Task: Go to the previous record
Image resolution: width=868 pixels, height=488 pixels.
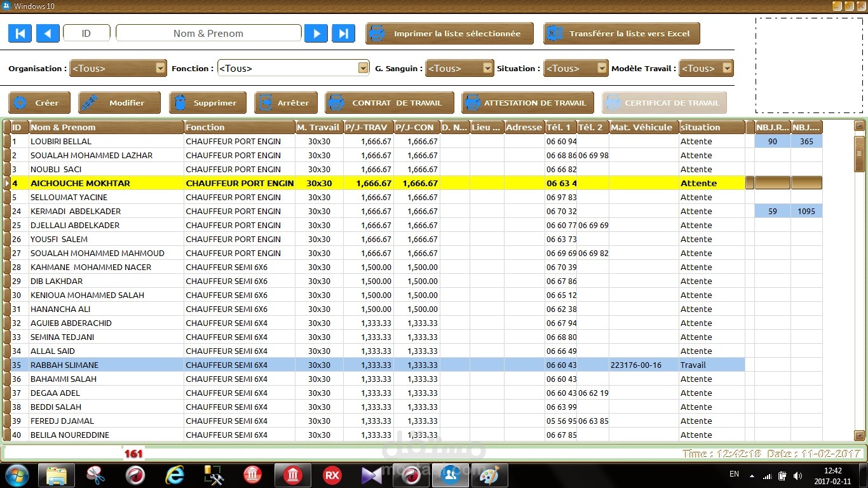Action: pyautogui.click(x=48, y=33)
